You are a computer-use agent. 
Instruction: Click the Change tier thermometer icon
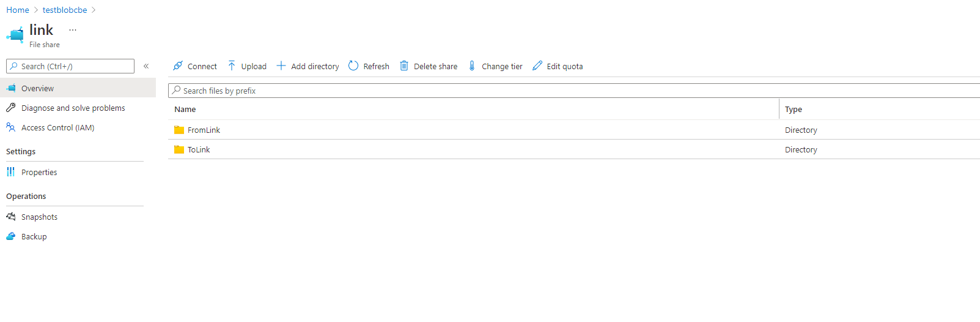pyautogui.click(x=472, y=66)
